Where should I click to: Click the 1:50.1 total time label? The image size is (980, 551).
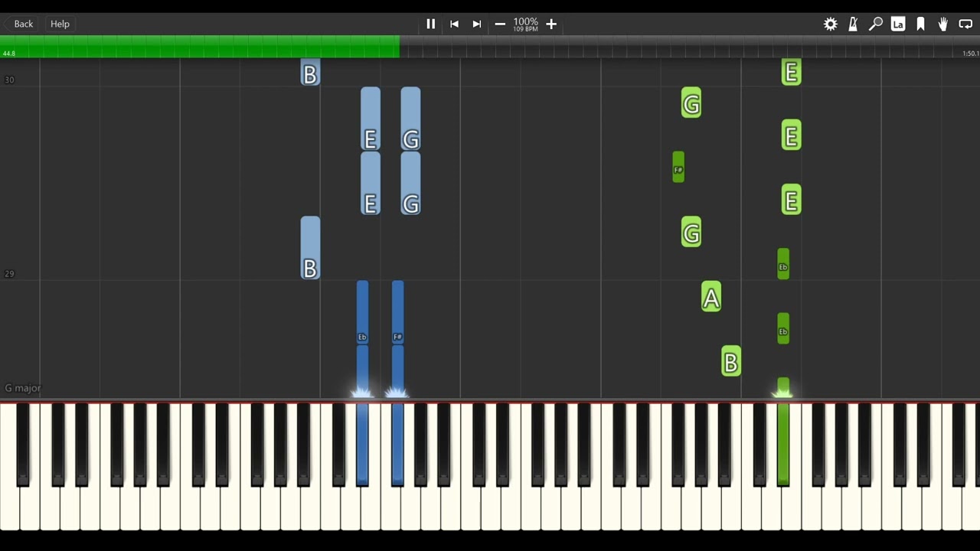pos(970,54)
